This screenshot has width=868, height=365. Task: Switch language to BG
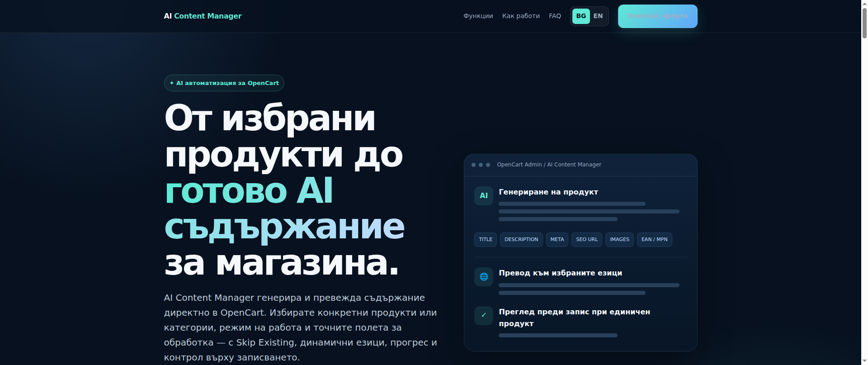(x=581, y=16)
